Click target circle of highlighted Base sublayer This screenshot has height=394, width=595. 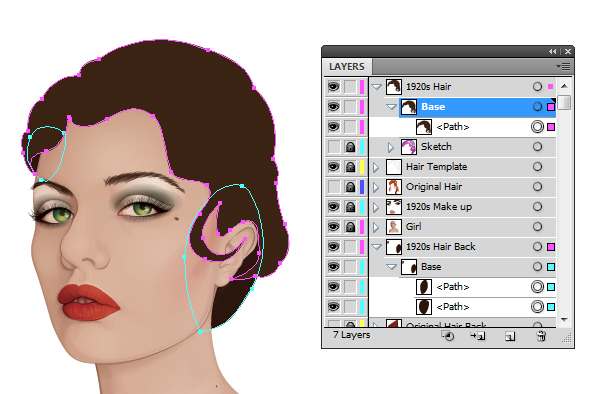537,107
